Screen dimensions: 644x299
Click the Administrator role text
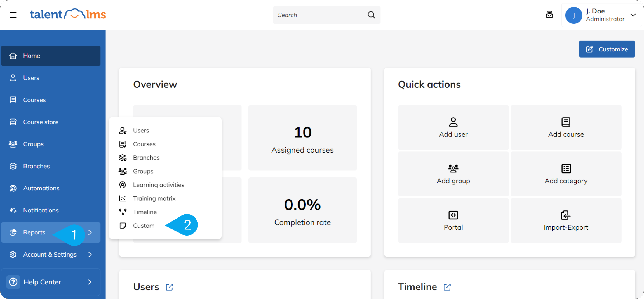(605, 19)
